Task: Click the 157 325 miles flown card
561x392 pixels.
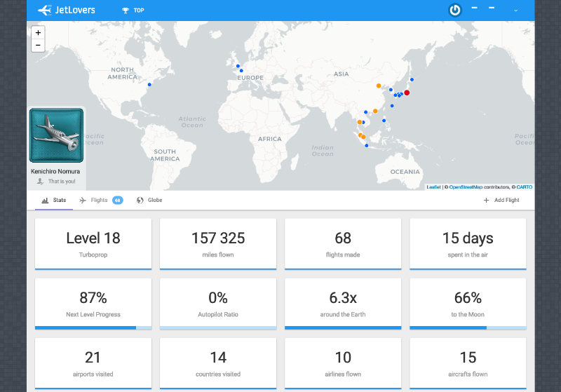Action: (218, 244)
